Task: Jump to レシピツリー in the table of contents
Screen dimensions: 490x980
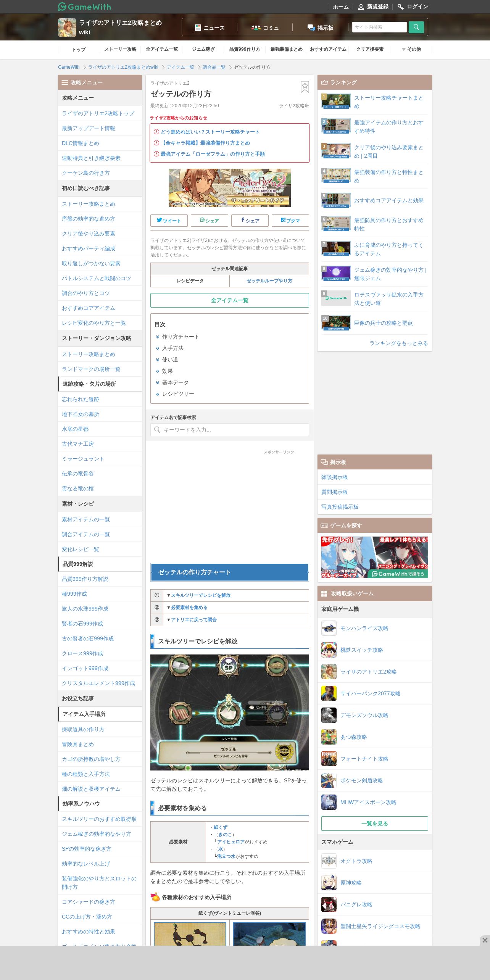Action: tap(178, 394)
